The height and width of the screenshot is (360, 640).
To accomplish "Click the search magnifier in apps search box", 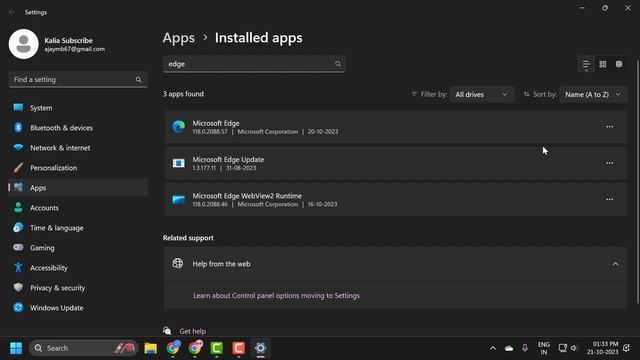I will point(338,64).
